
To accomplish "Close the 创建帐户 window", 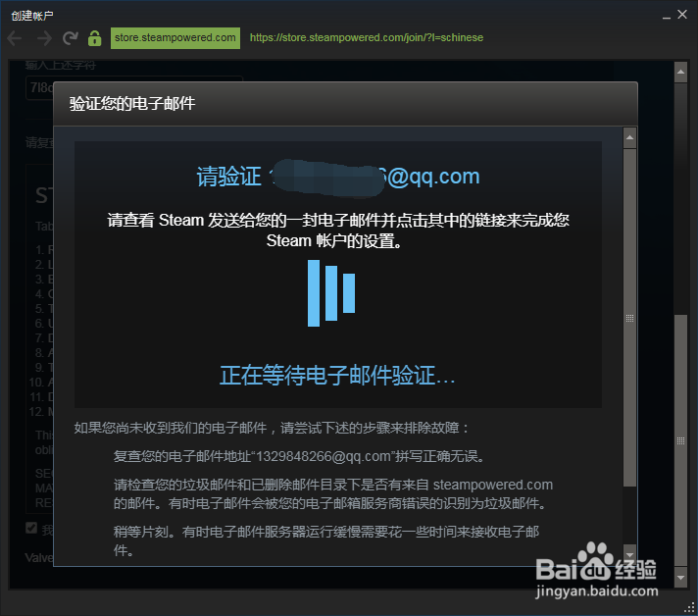I will [682, 15].
